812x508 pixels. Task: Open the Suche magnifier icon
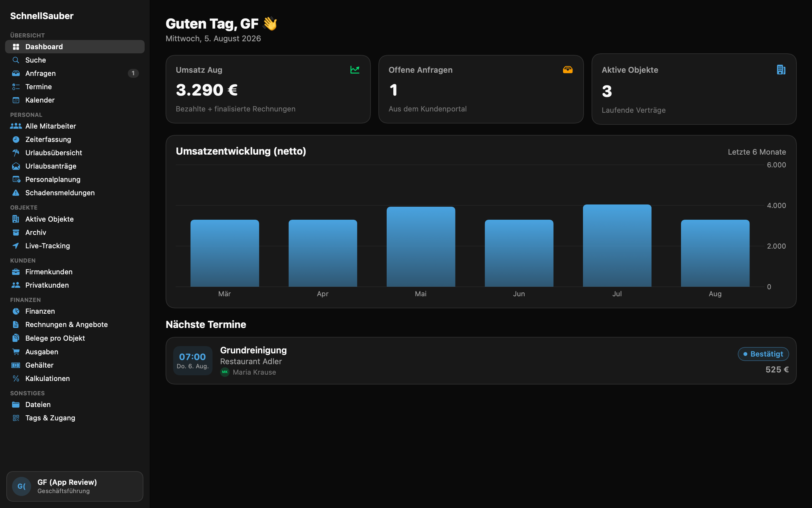pyautogui.click(x=16, y=60)
